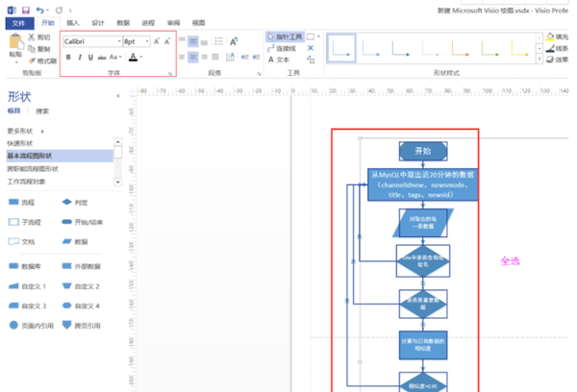This screenshot has height=392, width=577.
Task: Toggle Italic formatting
Action: tap(79, 58)
